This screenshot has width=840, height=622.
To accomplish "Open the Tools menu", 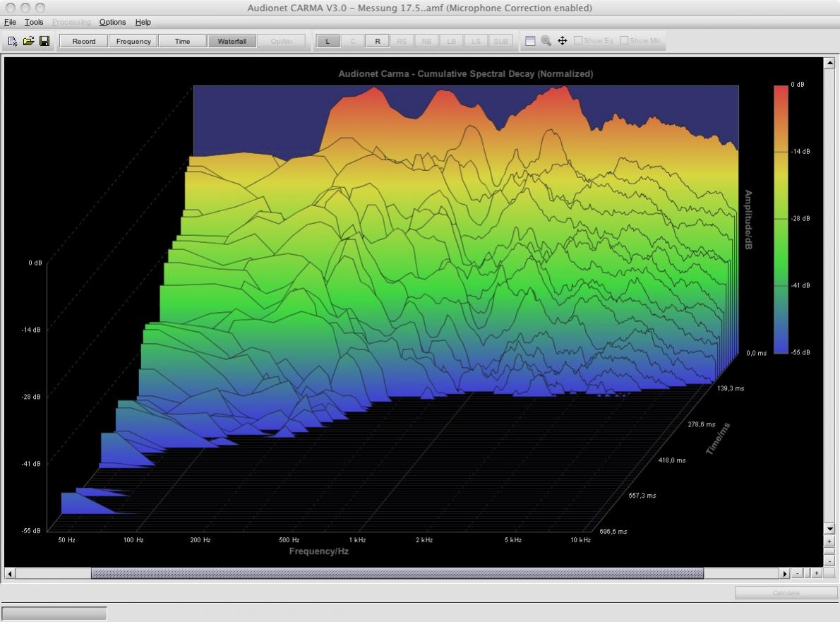I will click(34, 22).
